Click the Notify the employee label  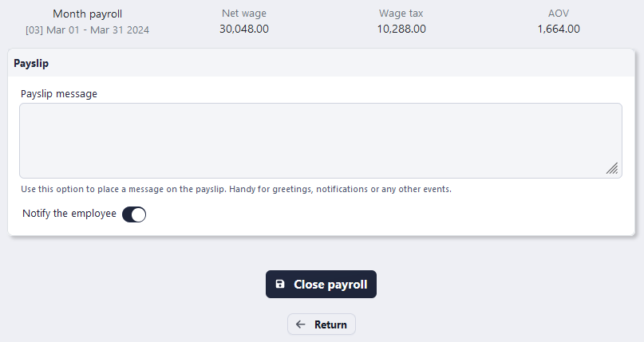[x=69, y=214]
